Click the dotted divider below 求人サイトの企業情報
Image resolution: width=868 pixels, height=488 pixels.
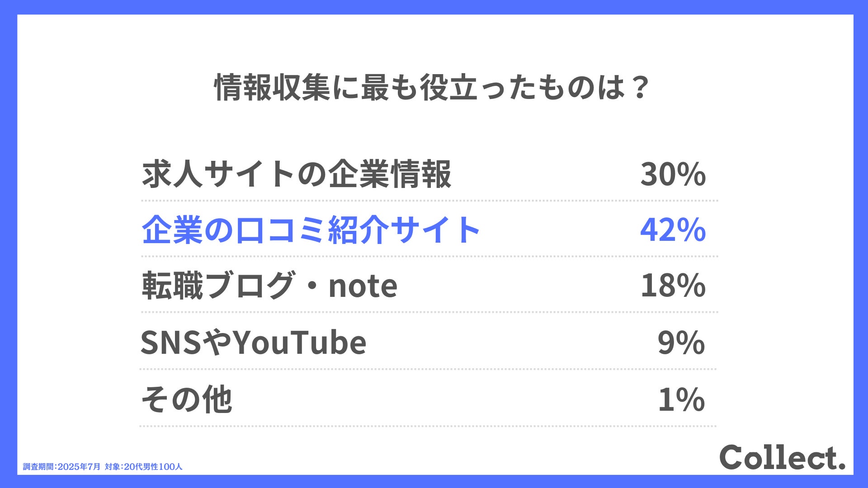[429, 201]
